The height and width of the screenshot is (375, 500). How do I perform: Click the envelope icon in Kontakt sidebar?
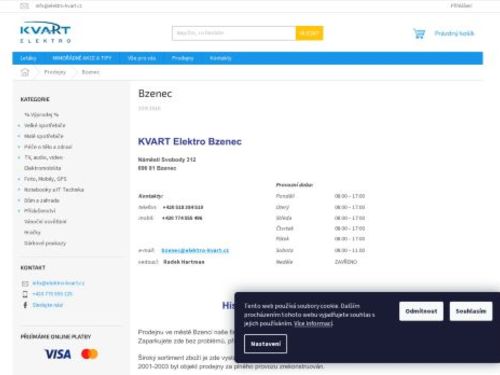[25, 284]
